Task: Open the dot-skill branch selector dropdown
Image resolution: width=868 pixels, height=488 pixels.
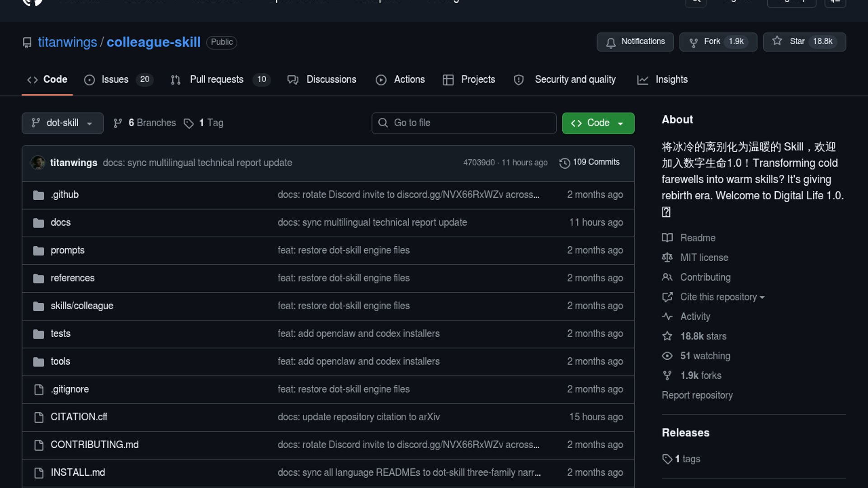Action: [62, 123]
